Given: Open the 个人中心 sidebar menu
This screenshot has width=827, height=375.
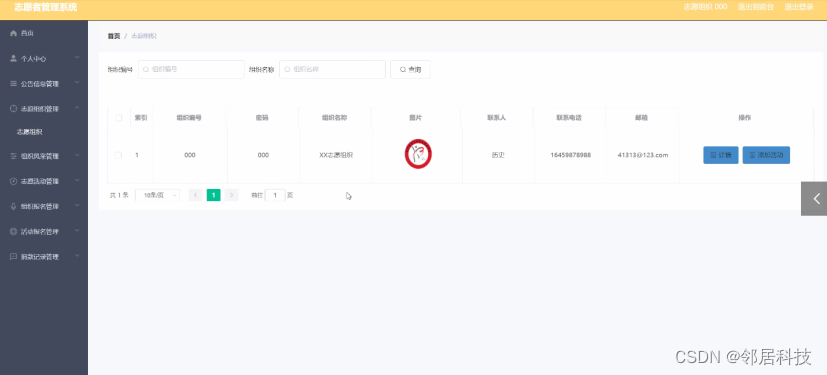Looking at the screenshot, I should point(44,59).
